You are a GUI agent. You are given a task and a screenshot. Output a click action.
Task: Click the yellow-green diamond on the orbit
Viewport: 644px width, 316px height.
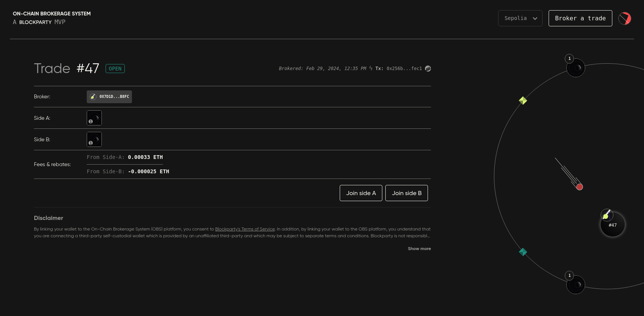click(x=523, y=101)
